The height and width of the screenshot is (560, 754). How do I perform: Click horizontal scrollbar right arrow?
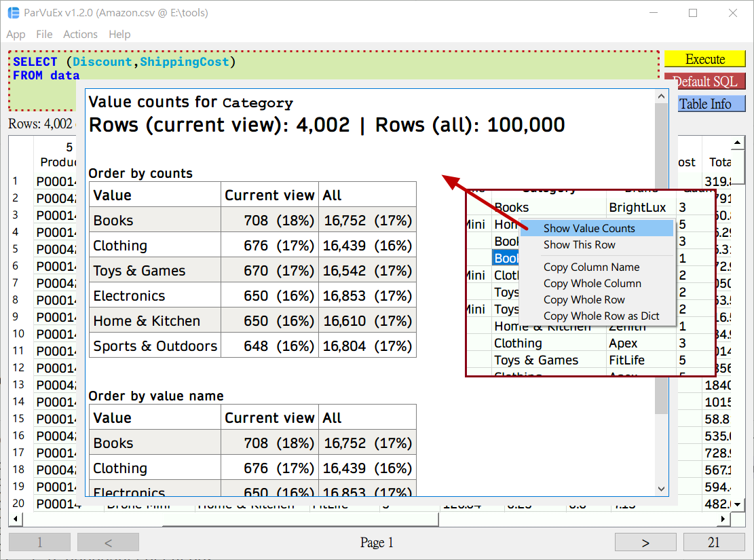point(723,519)
